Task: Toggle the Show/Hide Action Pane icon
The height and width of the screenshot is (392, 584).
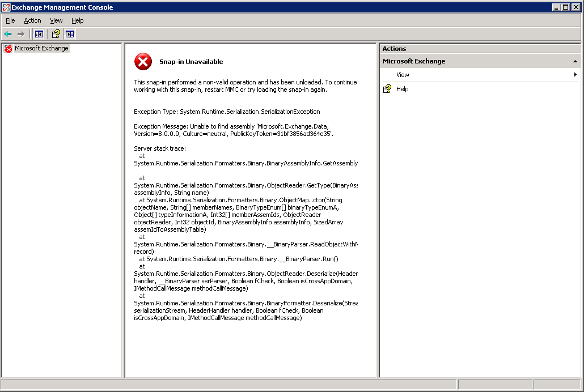Action: click(x=70, y=34)
